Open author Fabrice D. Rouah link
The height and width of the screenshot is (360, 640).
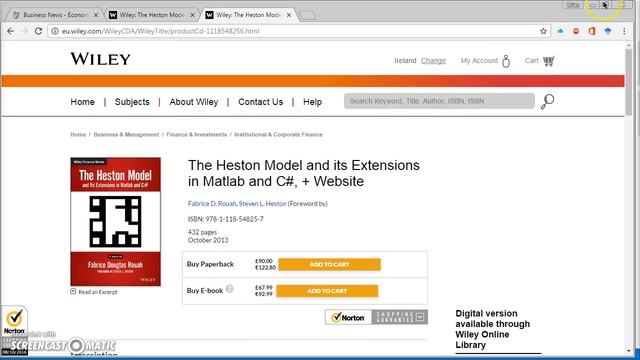212,203
